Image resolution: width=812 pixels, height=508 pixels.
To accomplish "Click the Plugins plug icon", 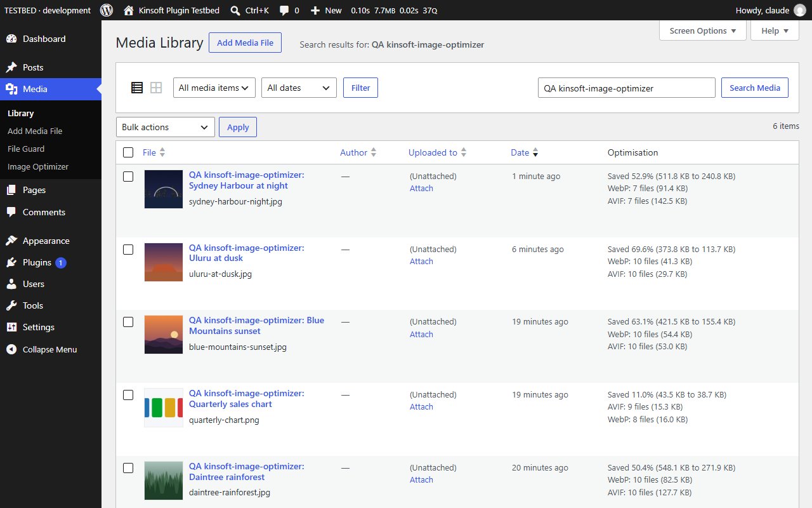I will 11,262.
